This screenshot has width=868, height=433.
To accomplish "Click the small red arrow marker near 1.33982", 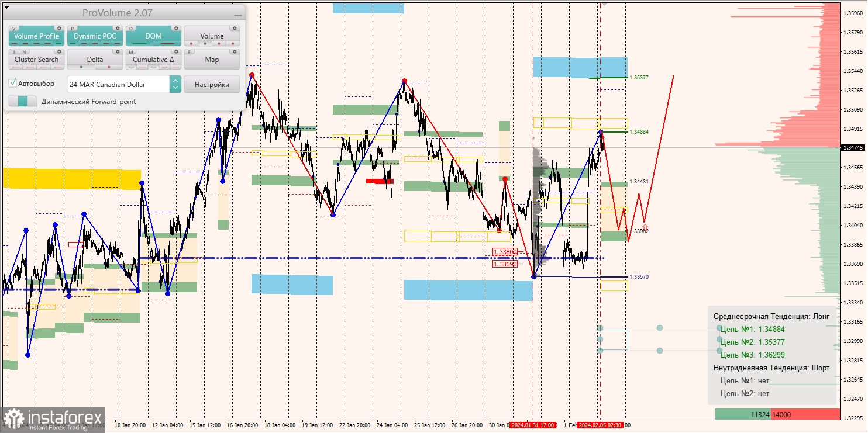I will [645, 227].
